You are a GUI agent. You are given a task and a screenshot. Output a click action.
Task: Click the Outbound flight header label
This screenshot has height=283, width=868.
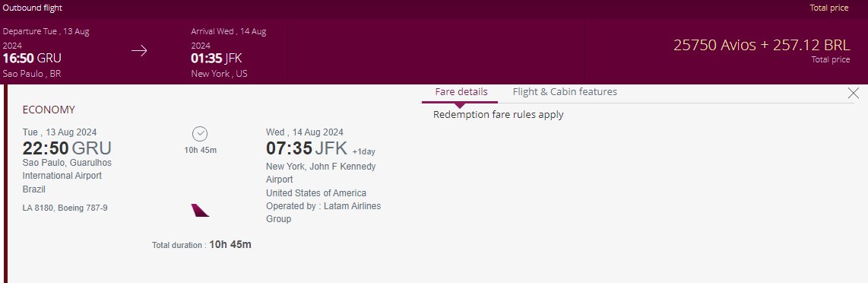33,8
